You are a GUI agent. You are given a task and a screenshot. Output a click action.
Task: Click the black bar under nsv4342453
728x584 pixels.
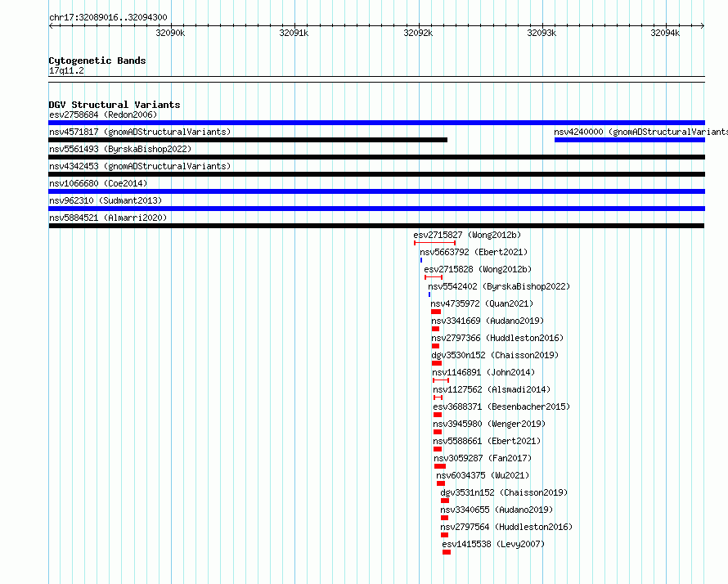coord(376,174)
